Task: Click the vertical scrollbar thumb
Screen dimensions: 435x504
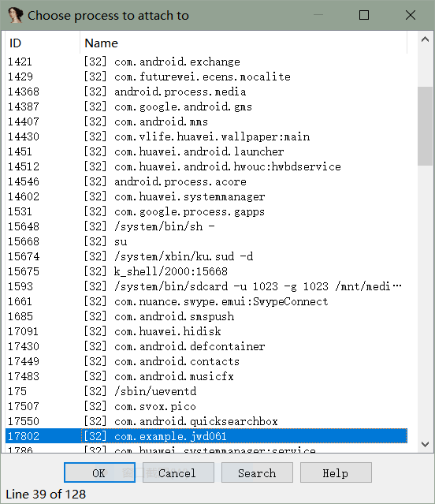Action: tap(425, 126)
